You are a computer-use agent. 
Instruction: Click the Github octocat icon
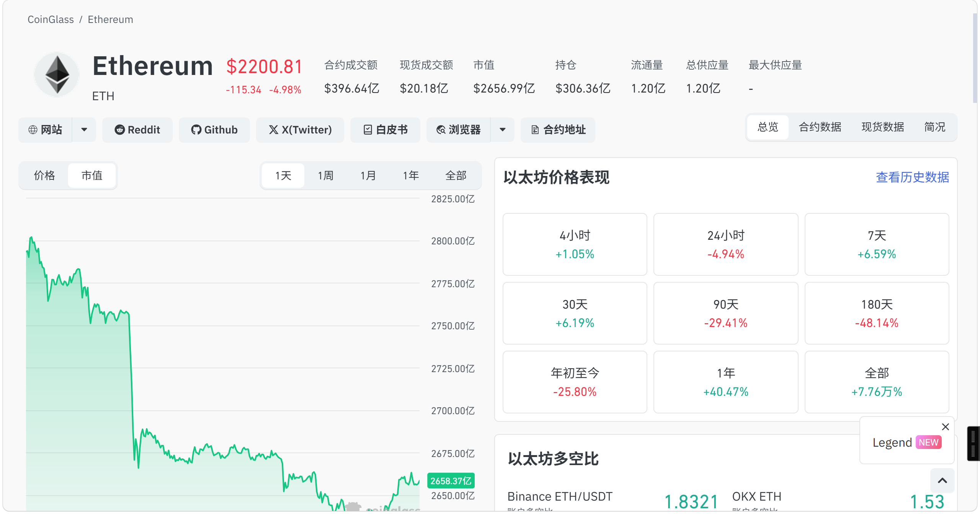[x=196, y=130]
